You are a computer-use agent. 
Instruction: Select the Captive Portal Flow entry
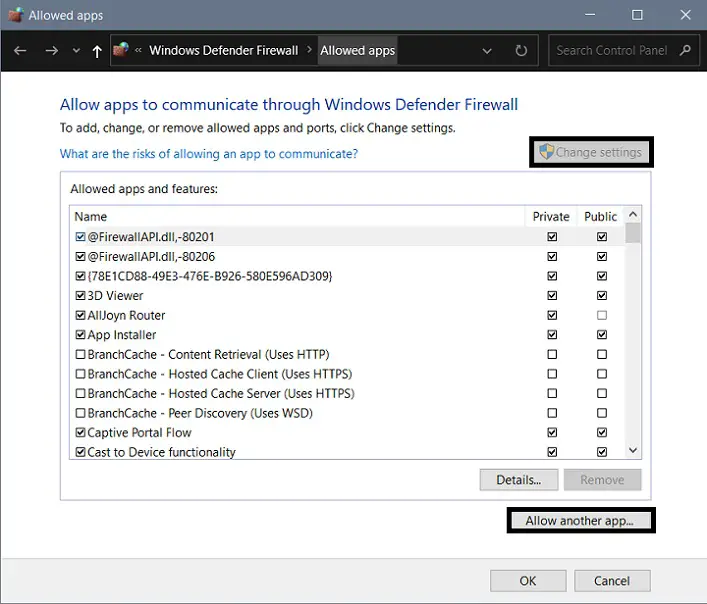click(x=139, y=433)
